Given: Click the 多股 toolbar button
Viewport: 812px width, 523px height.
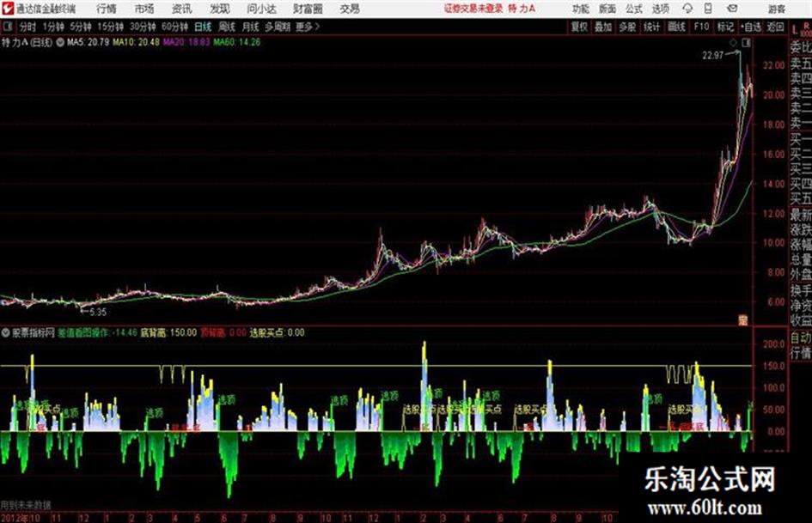Looking at the screenshot, I should [627, 27].
